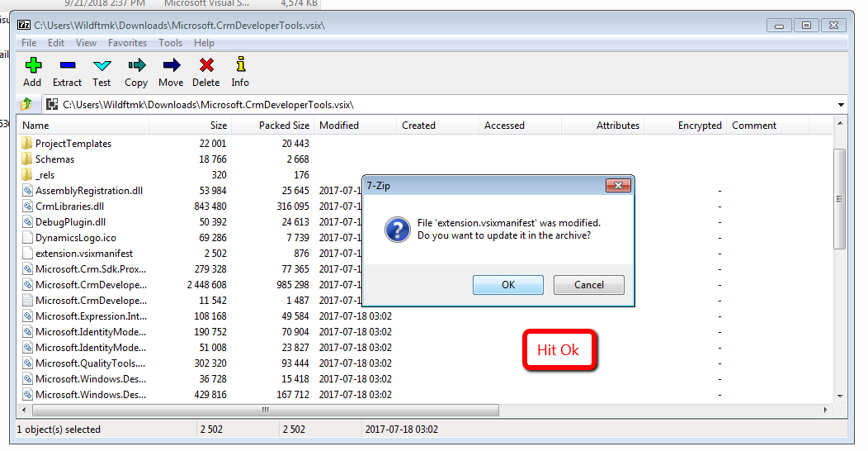Image resolution: width=868 pixels, height=451 pixels.
Task: Click the Microsoft.QualityTools file icon
Action: click(x=27, y=363)
